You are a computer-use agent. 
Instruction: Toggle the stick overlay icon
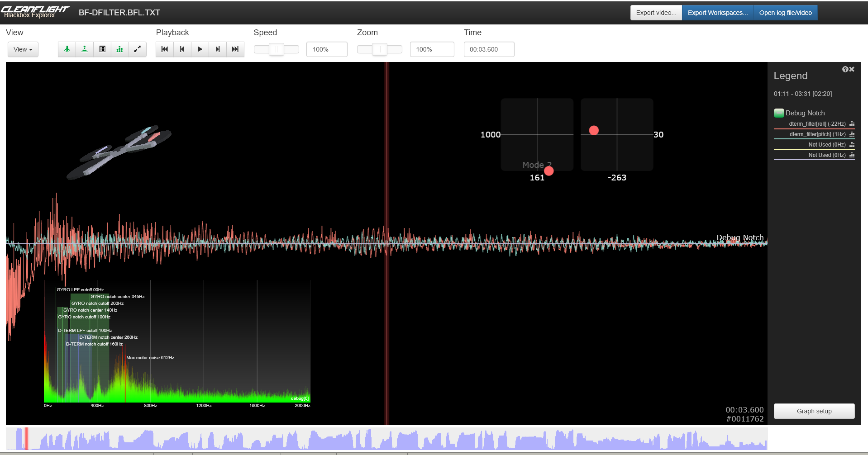coord(84,49)
